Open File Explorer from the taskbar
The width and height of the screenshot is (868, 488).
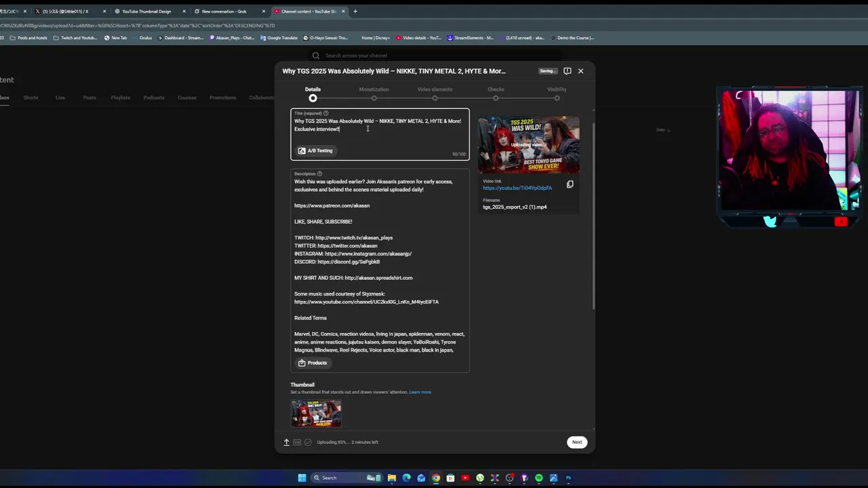tap(392, 478)
